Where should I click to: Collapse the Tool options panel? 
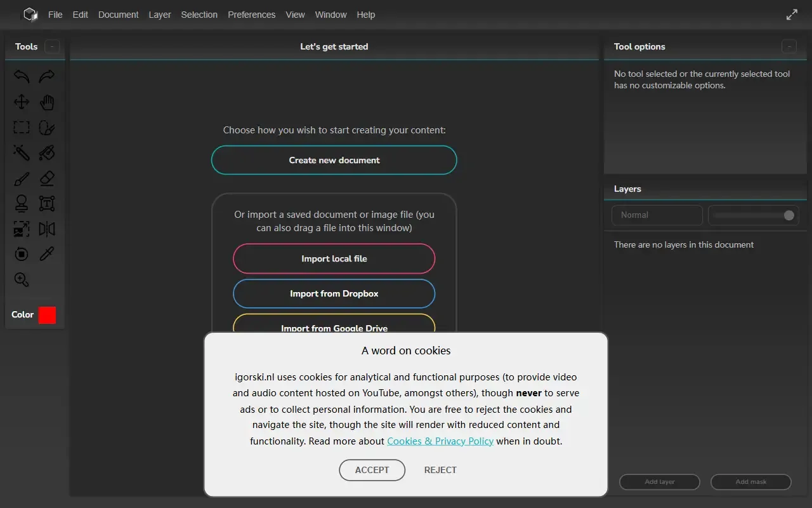pyautogui.click(x=789, y=46)
